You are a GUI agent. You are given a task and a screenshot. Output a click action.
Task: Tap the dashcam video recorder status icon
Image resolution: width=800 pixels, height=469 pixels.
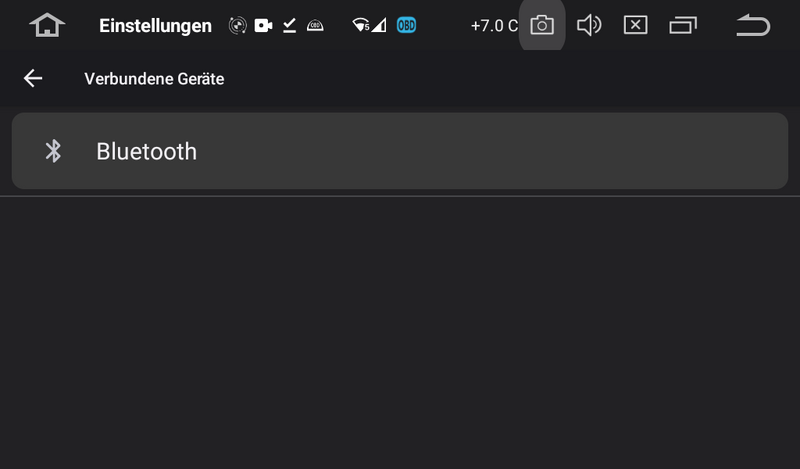(263, 26)
